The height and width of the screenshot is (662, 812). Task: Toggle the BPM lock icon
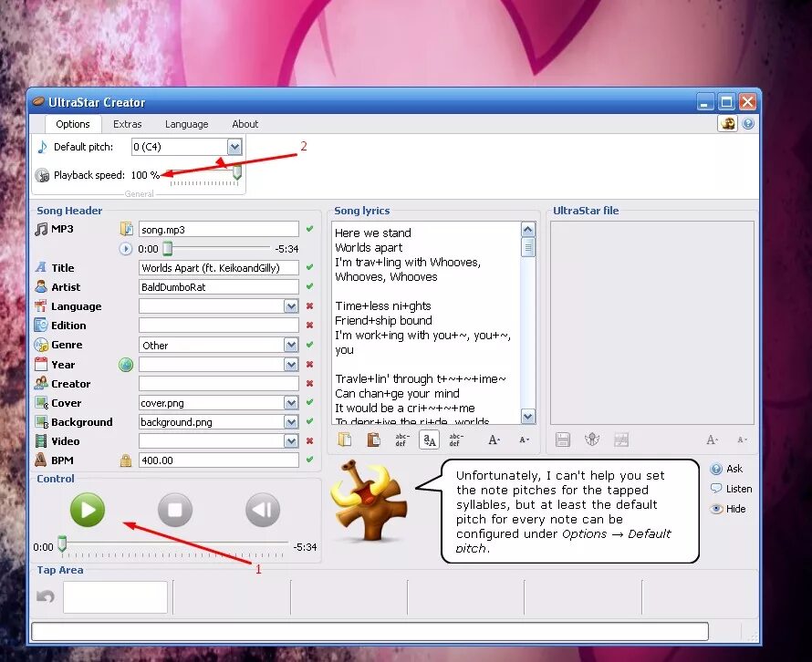click(x=125, y=460)
